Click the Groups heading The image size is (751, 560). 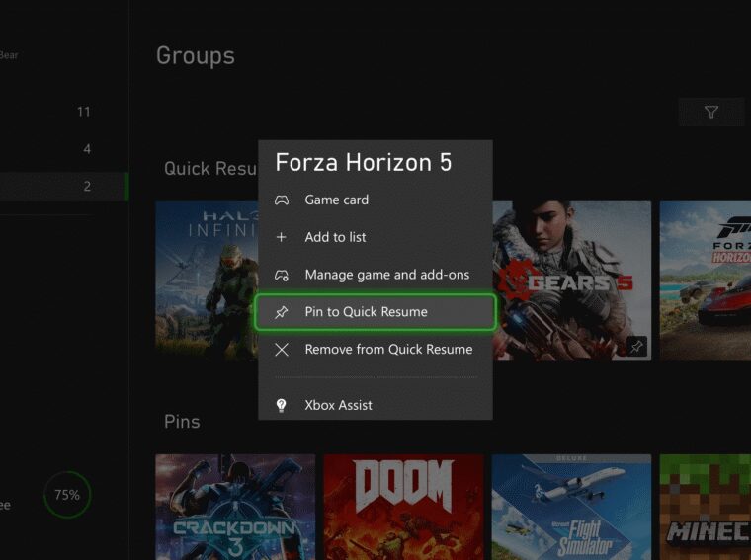click(196, 56)
